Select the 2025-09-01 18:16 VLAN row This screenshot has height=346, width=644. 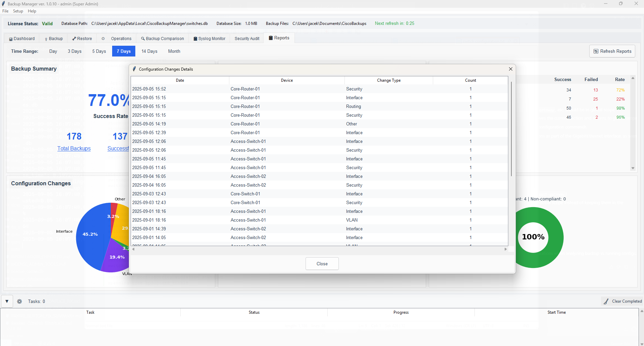click(x=319, y=220)
